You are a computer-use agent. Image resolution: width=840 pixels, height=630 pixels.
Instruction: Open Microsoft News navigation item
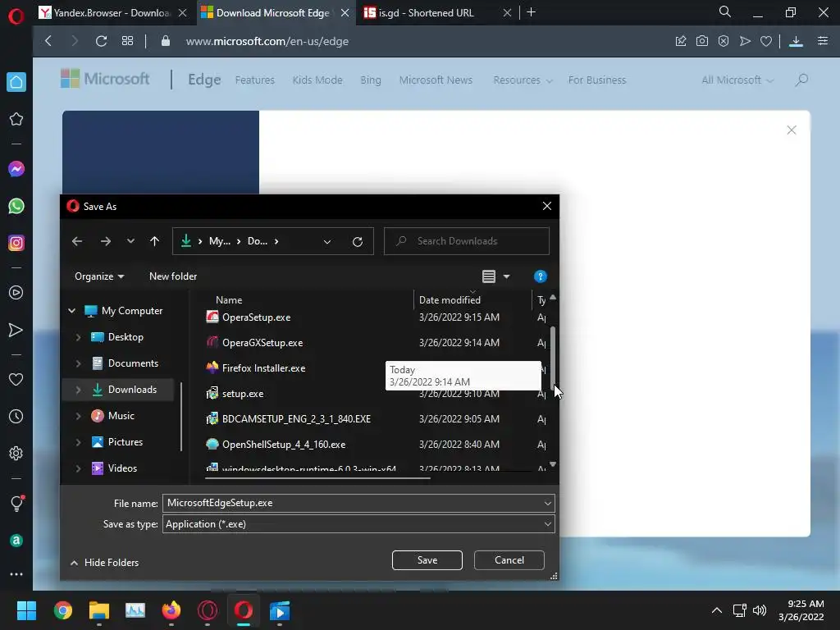pos(436,80)
